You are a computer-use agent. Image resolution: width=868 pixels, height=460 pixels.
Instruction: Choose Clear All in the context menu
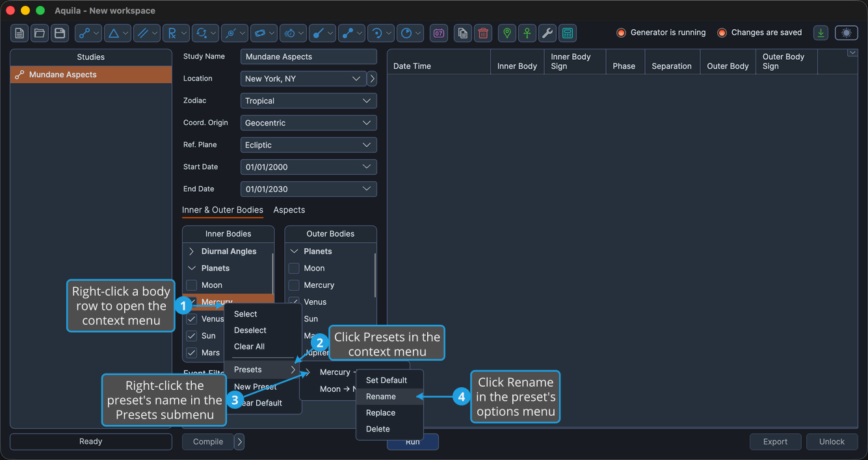(263, 346)
